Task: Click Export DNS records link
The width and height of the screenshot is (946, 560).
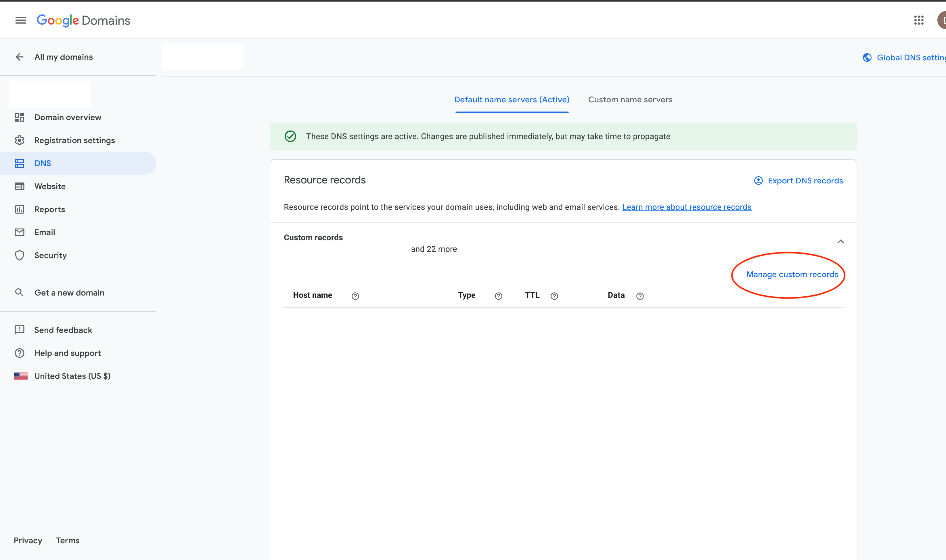Action: point(805,181)
